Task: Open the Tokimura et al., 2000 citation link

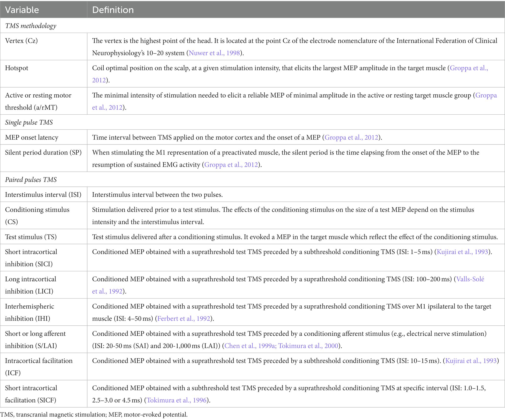Action: [x=308, y=346]
